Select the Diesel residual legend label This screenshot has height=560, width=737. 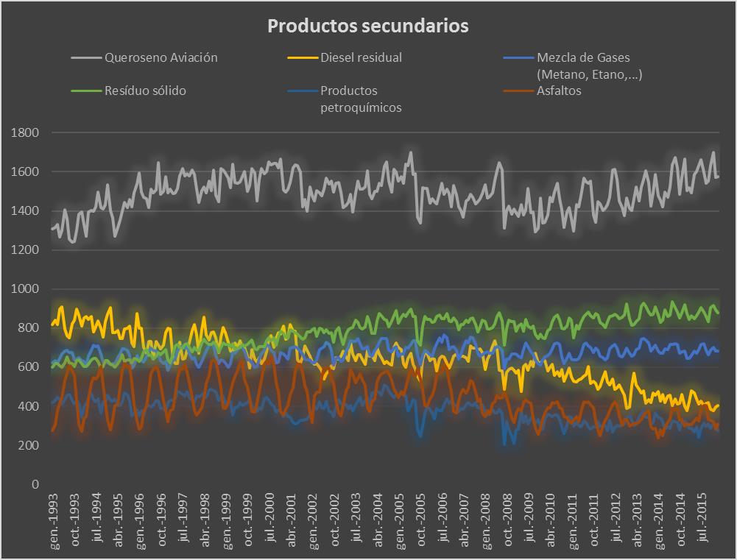[361, 57]
